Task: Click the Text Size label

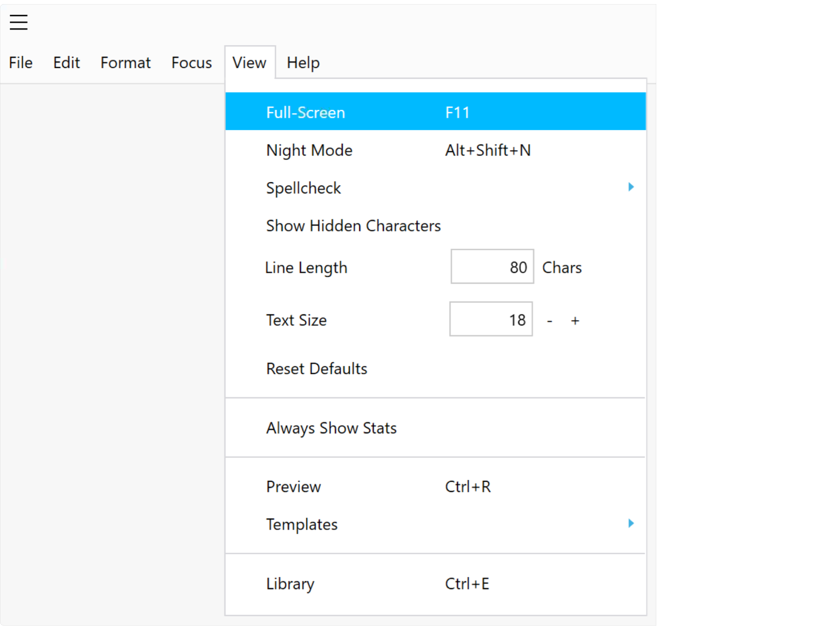Action: pyautogui.click(x=297, y=320)
